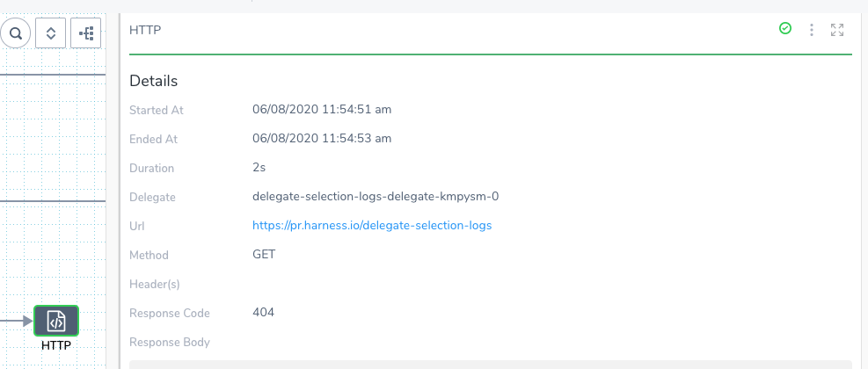The width and height of the screenshot is (868, 369).
Task: Click the HTTP label under the node
Action: [x=56, y=346]
